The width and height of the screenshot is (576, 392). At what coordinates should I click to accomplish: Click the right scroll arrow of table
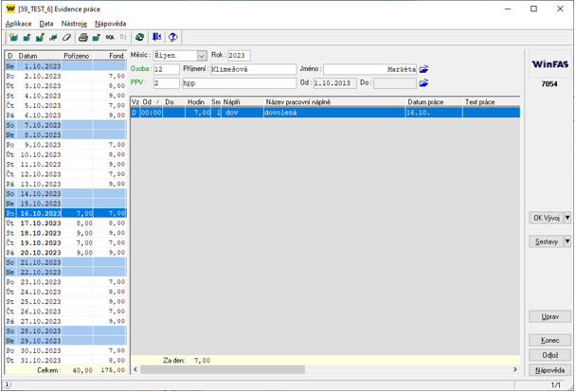pyautogui.click(x=515, y=369)
